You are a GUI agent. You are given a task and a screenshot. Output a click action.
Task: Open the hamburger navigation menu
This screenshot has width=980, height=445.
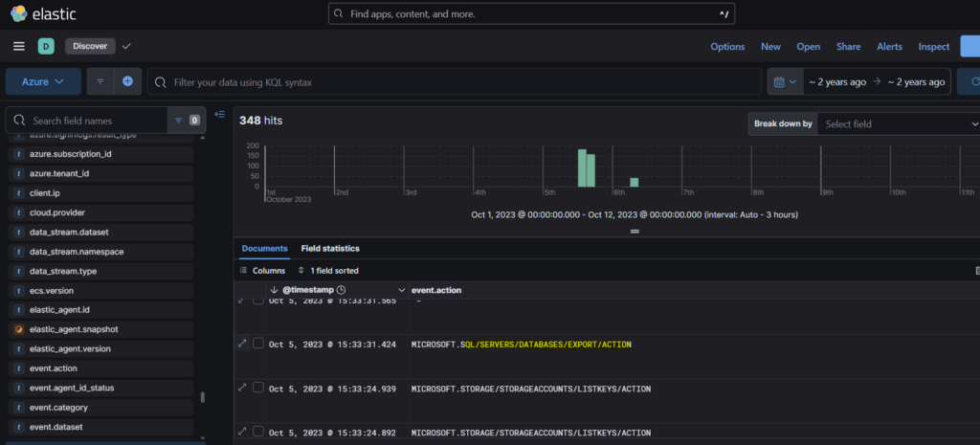(x=19, y=46)
